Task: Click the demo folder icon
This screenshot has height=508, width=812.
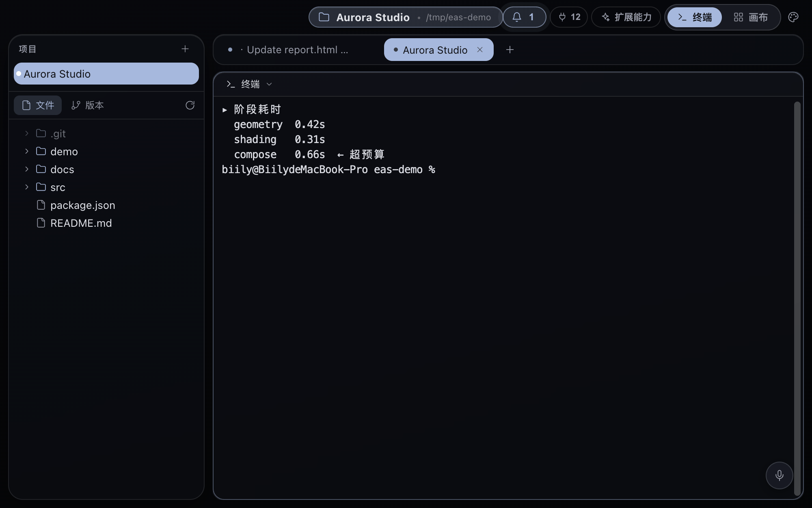Action: click(41, 151)
